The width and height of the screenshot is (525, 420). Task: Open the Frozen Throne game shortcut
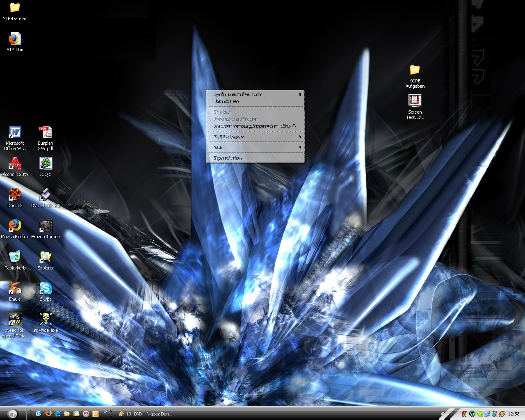tap(46, 226)
